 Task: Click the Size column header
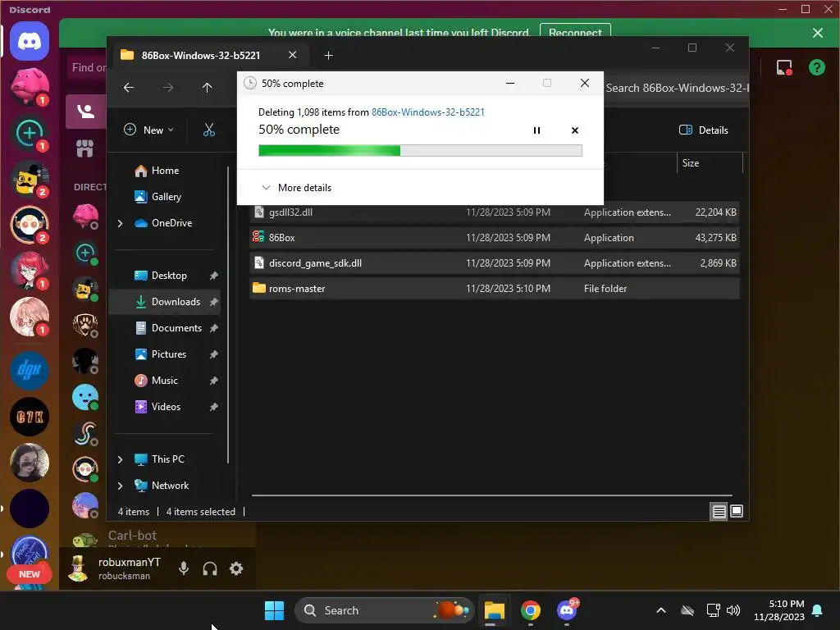point(710,163)
